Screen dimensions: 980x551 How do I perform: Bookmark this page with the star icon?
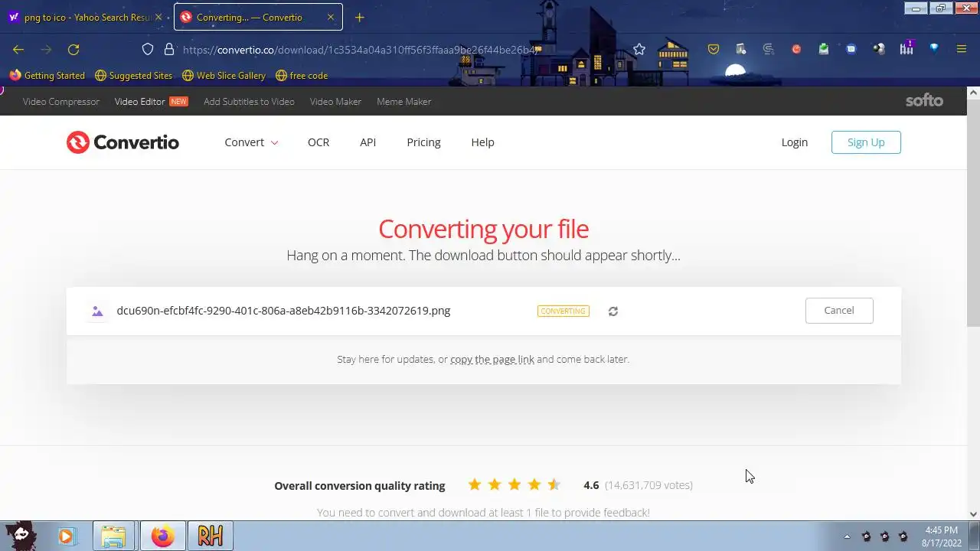(639, 49)
